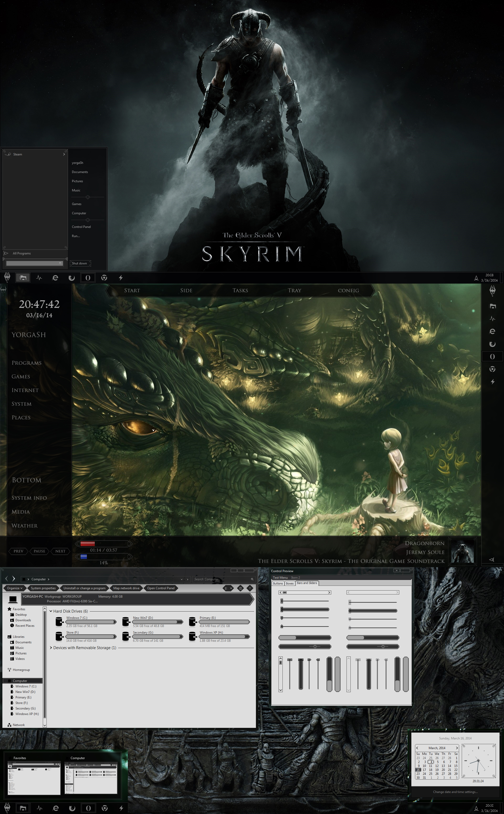Image resolution: width=504 pixels, height=814 pixels.
Task: Click PAUSE on the media player
Action: pos(39,551)
